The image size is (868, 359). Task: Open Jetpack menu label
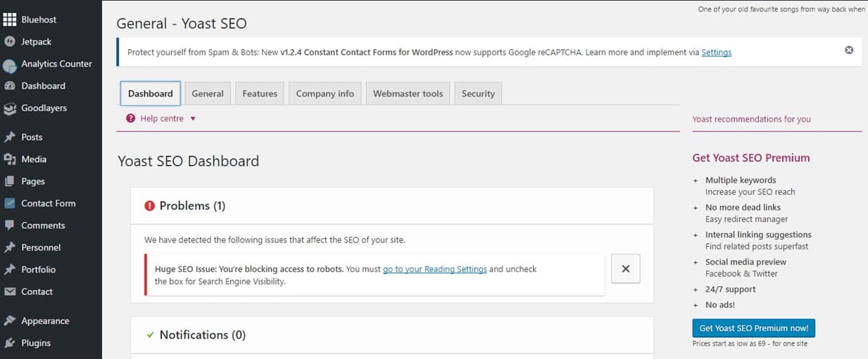point(36,42)
